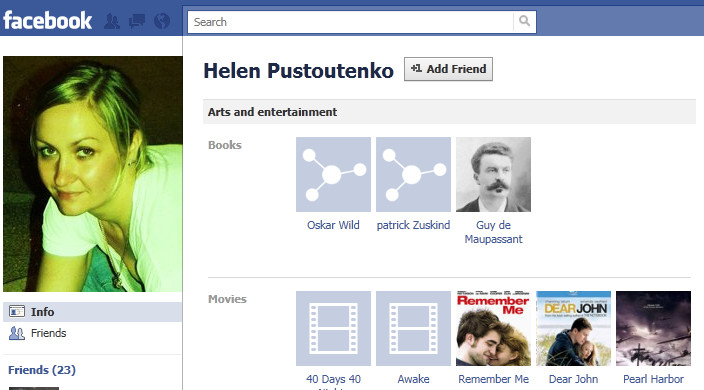
Task: Click the search magnifier button
Action: coord(524,21)
